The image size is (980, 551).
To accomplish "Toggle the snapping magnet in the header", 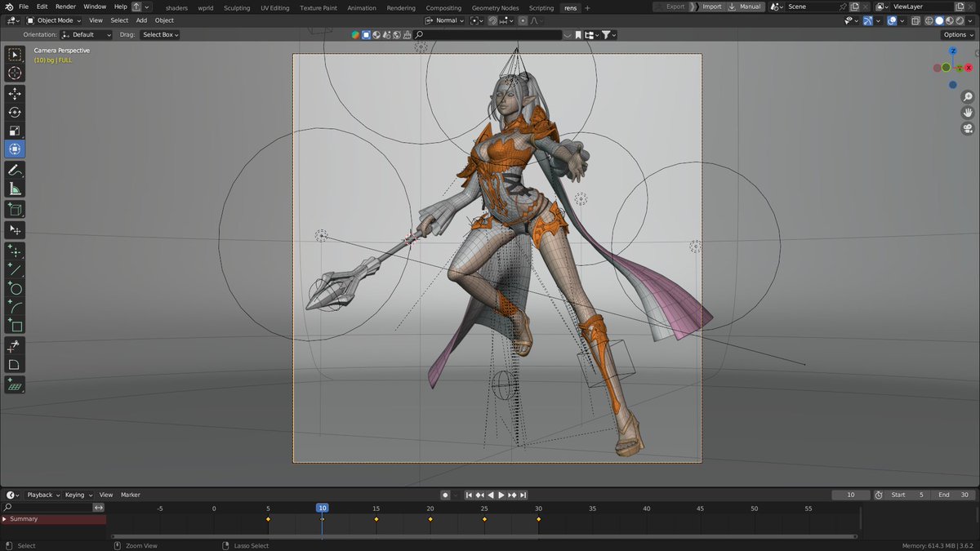I will click(x=493, y=20).
